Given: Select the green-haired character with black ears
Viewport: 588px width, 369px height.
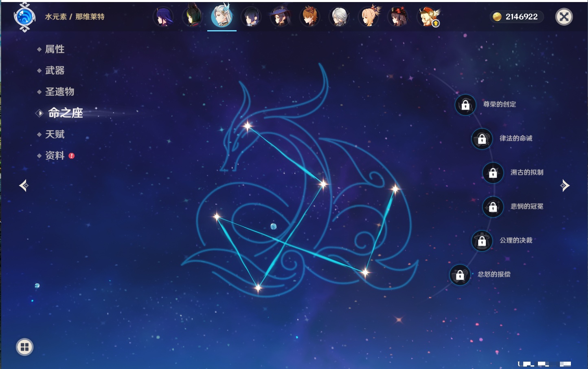Looking at the screenshot, I should point(193,16).
